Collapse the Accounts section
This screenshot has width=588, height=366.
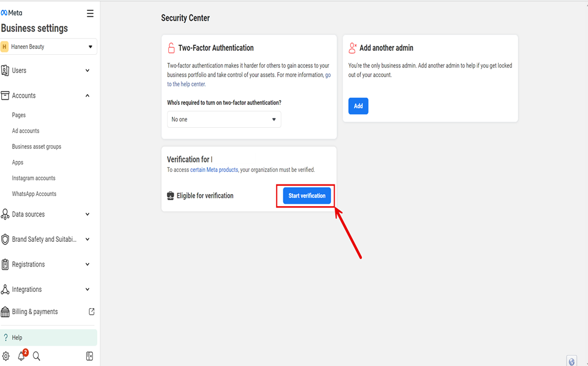pos(87,95)
